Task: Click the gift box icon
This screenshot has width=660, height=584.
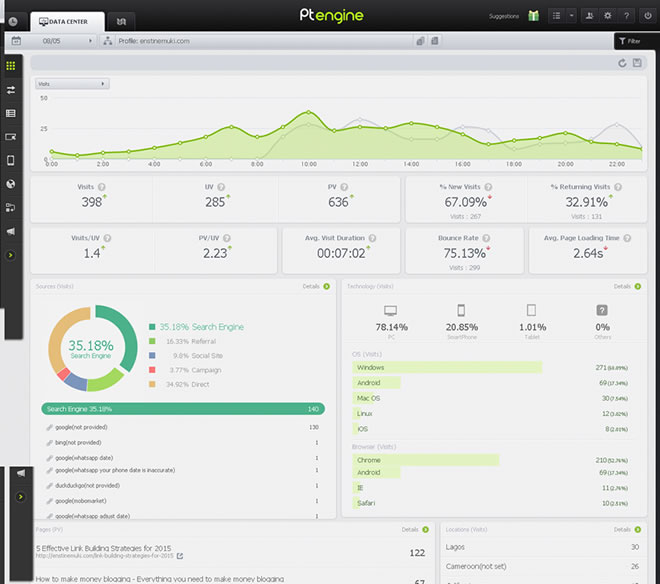Action: pos(533,16)
